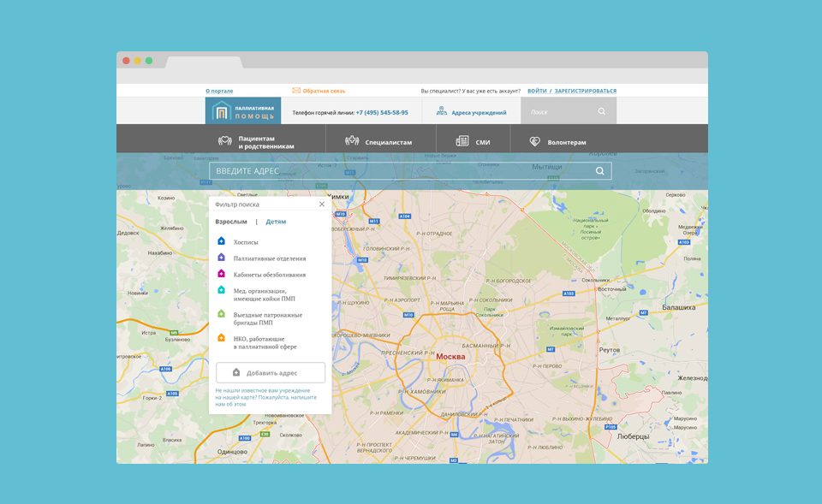Click the magenta Кабинеты обезболивания icon

pos(221,274)
